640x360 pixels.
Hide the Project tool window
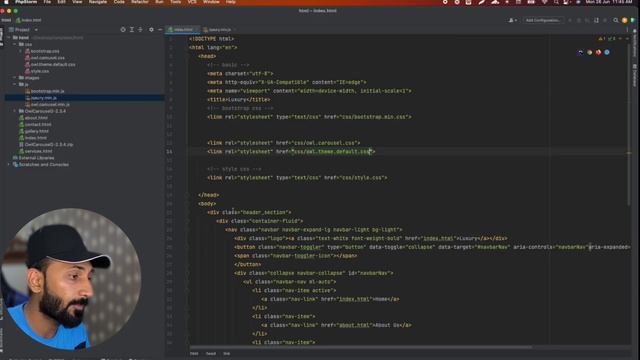pyautogui.click(x=160, y=30)
